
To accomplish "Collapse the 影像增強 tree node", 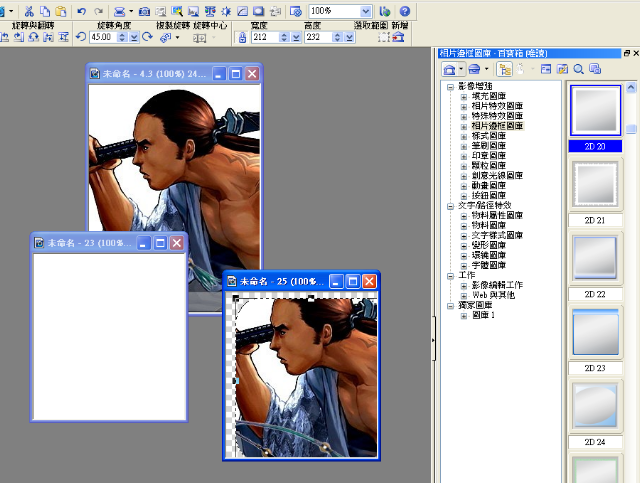I will pyautogui.click(x=450, y=87).
